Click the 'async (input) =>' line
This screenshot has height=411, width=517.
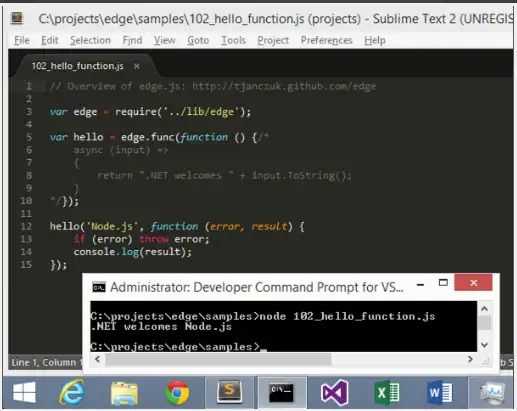coord(121,150)
